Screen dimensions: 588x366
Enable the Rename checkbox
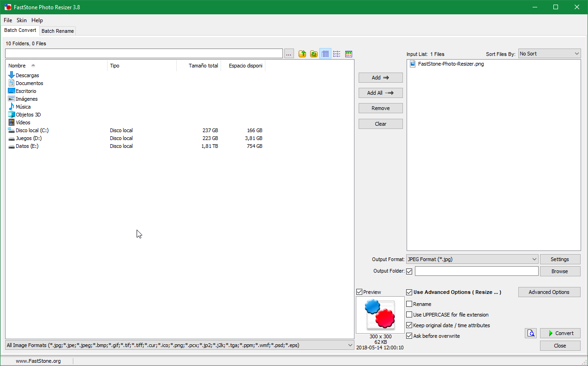pyautogui.click(x=409, y=304)
